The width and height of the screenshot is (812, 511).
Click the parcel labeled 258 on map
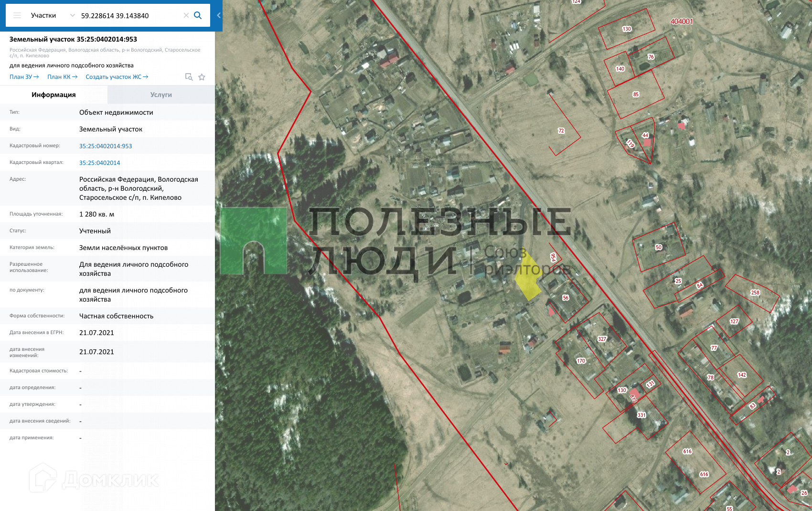point(755,293)
